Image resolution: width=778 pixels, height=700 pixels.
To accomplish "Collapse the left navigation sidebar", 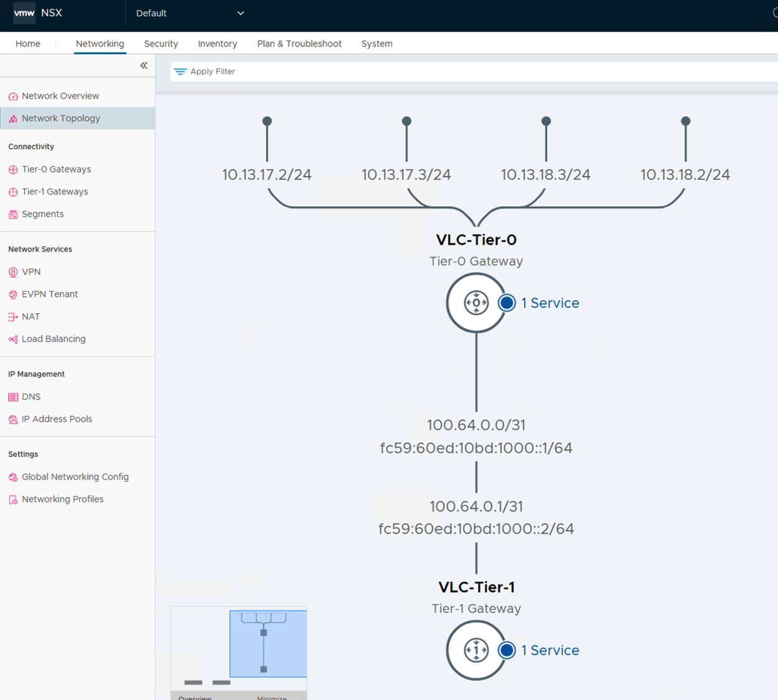I will tap(144, 65).
